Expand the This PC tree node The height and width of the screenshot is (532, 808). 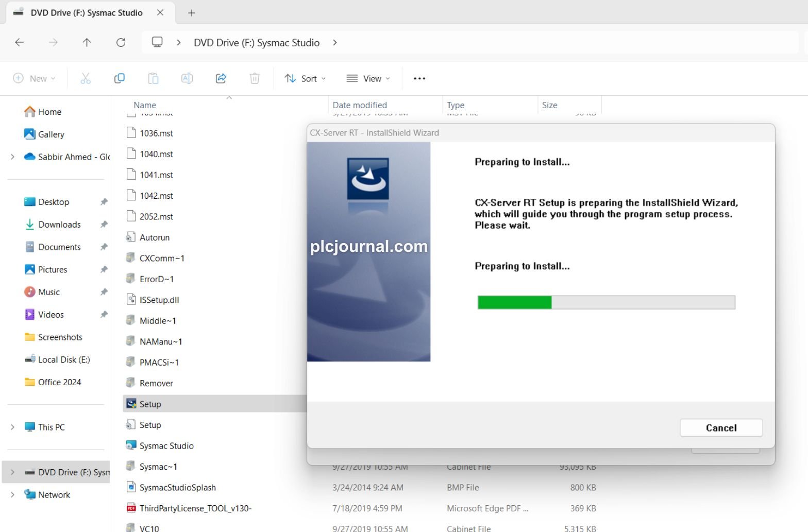(x=12, y=427)
